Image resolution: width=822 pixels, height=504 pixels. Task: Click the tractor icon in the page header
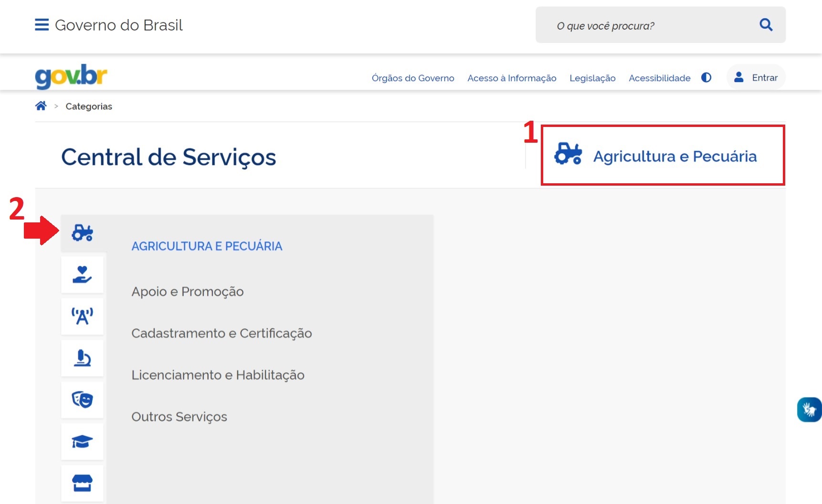(x=568, y=154)
